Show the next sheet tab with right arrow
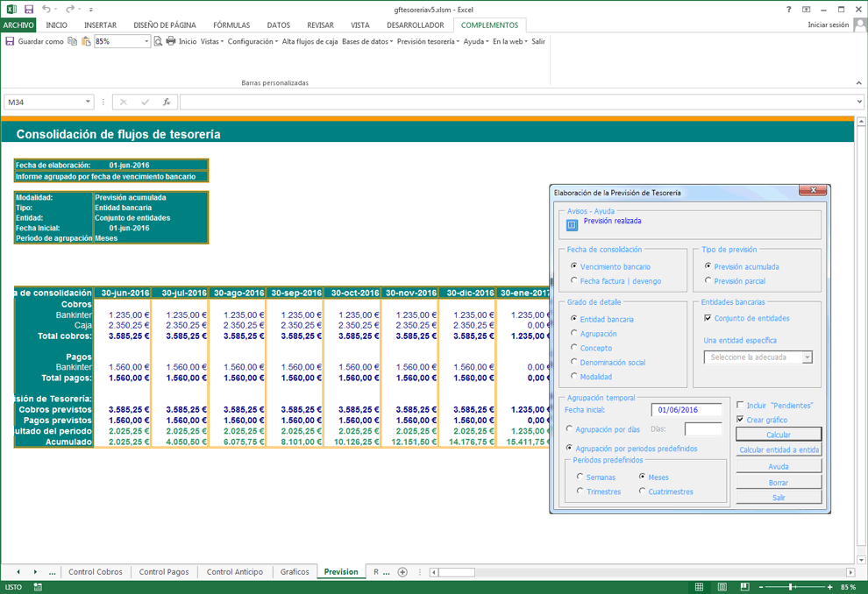This screenshot has width=868, height=594. coord(35,572)
